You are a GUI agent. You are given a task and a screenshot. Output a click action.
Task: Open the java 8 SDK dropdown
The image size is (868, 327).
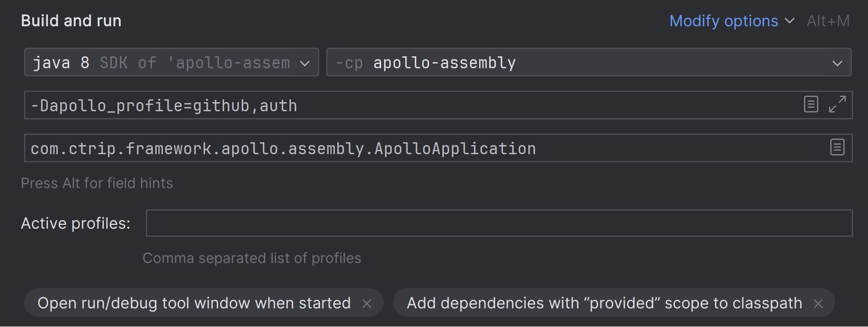(x=162, y=63)
